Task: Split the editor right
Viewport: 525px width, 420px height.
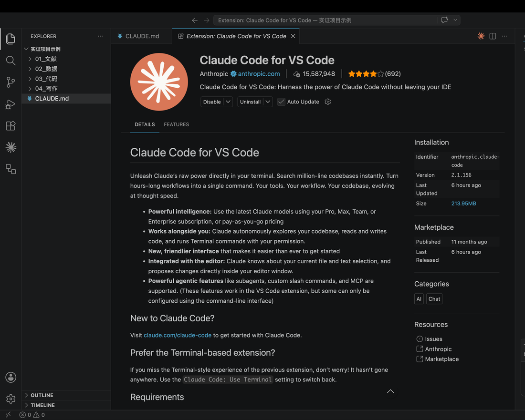Action: [x=493, y=36]
